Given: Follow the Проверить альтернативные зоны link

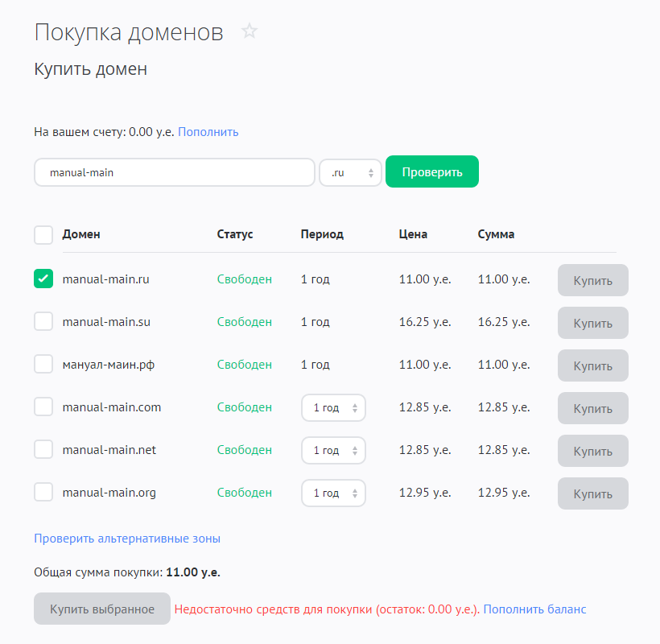Looking at the screenshot, I should 127,539.
